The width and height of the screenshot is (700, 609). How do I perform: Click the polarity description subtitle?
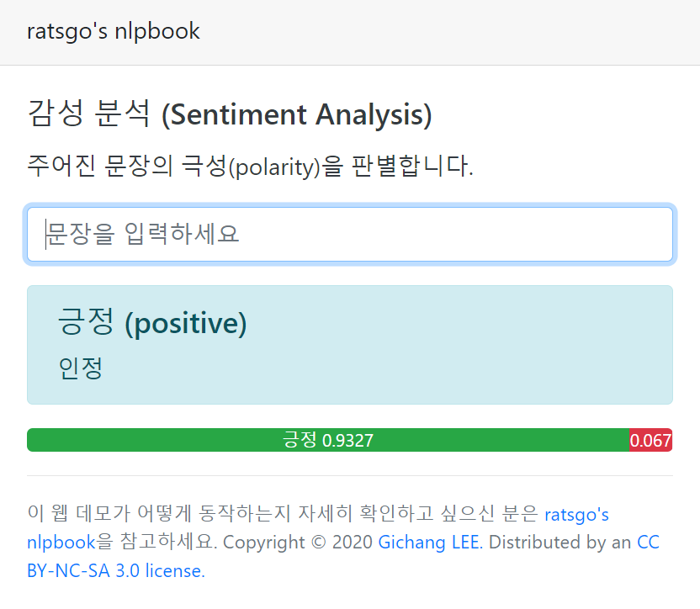[250, 166]
